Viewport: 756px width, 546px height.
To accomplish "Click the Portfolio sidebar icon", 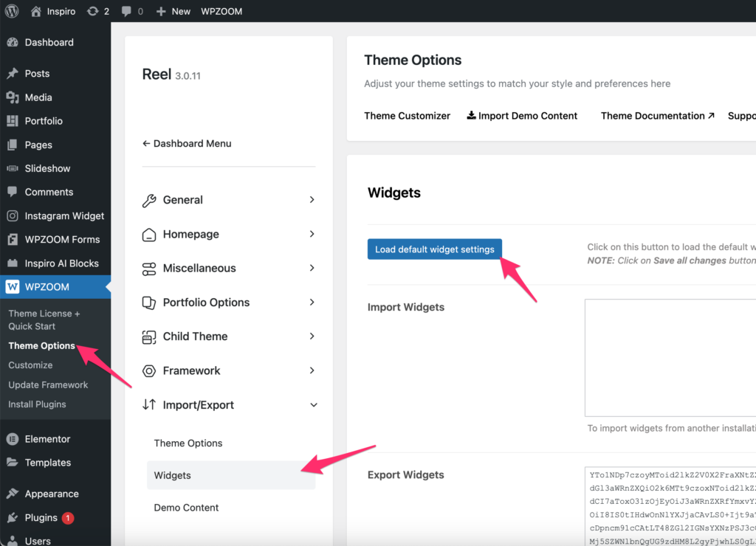I will tap(12, 121).
